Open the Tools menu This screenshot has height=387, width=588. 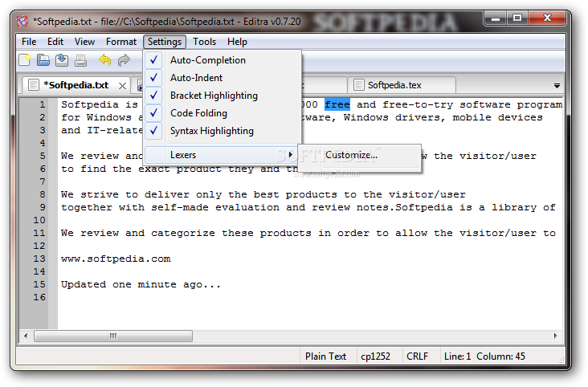click(204, 42)
